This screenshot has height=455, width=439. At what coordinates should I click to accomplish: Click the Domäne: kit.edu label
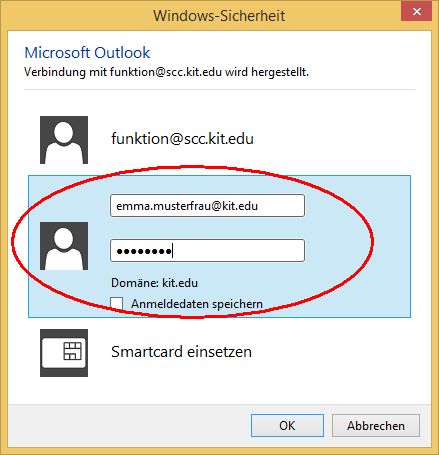[154, 283]
